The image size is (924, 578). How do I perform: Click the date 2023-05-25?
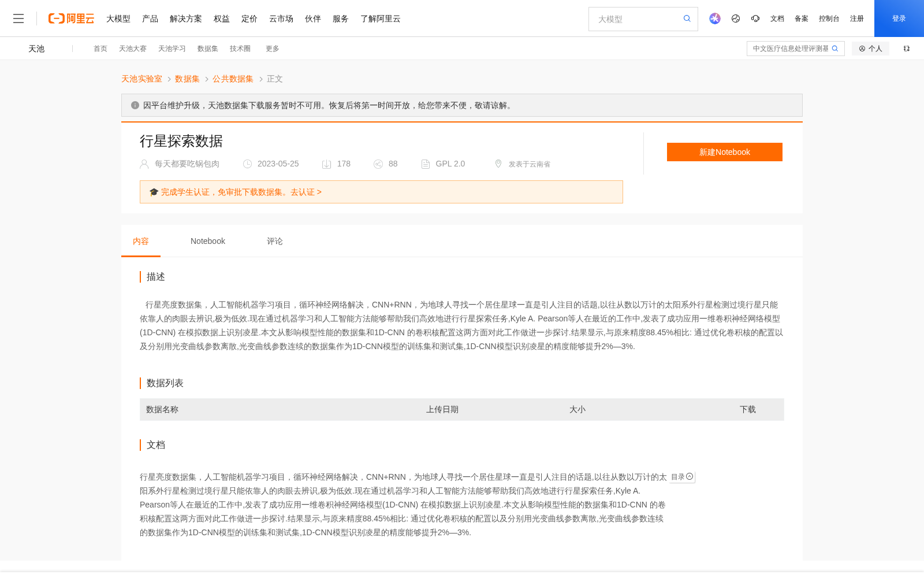[278, 164]
